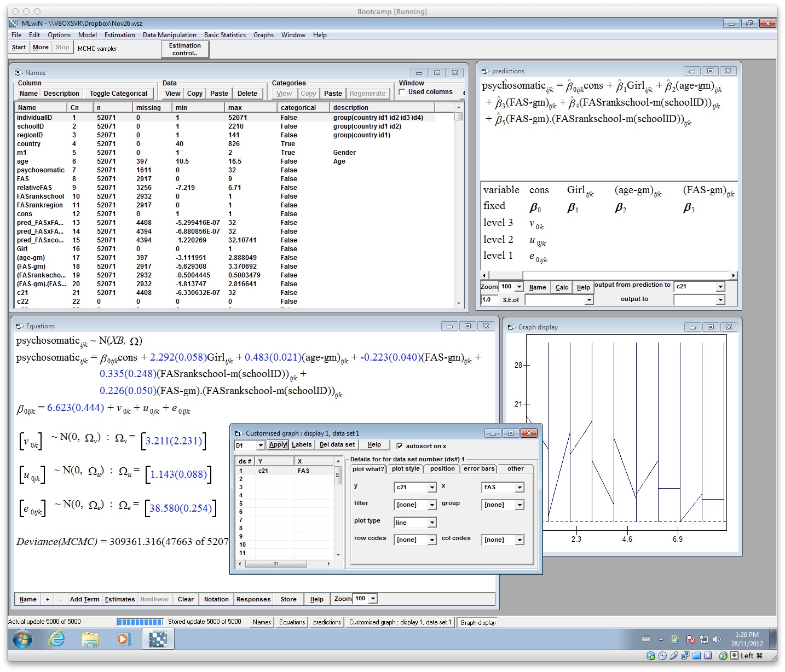785x672 pixels.
Task: Click the MLwiN checkered taskbar icon
Action: pos(158,639)
